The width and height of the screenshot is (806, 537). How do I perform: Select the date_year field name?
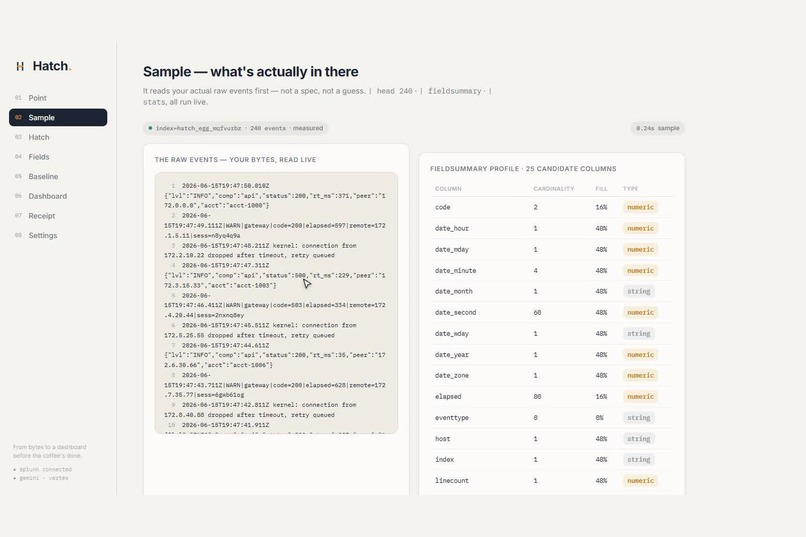tap(452, 355)
